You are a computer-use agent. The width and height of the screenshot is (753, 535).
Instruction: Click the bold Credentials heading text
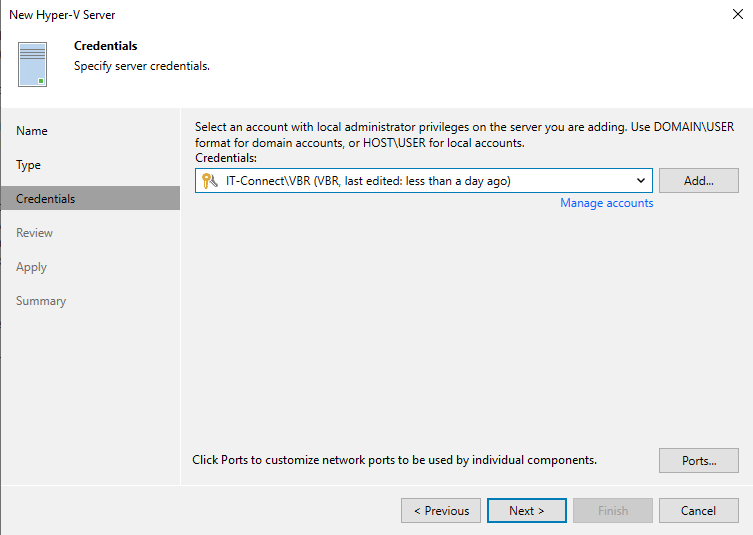pos(106,46)
